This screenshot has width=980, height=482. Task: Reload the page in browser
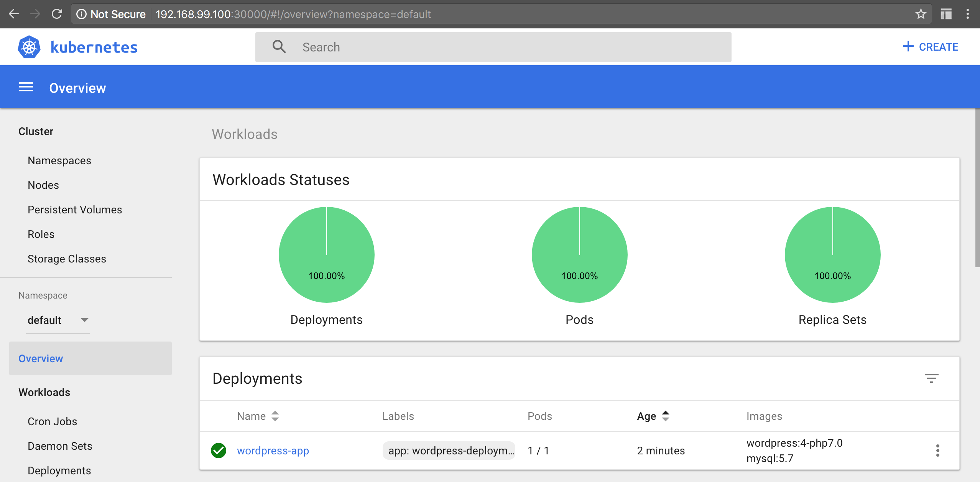coord(57,14)
